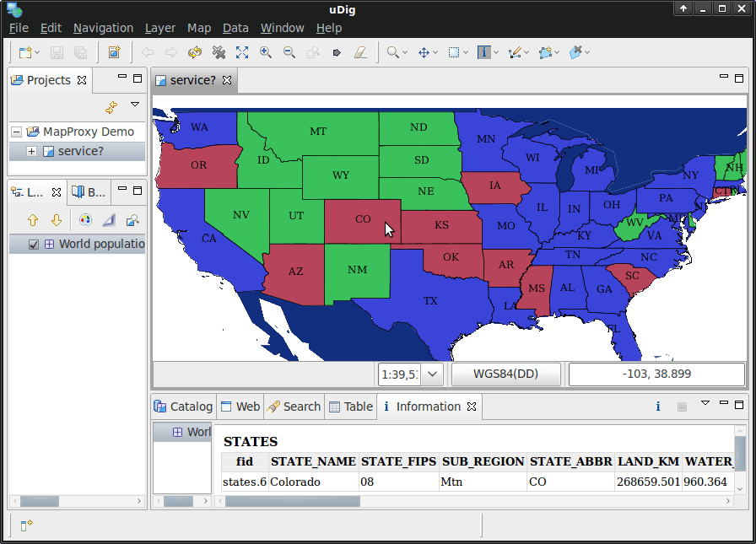756x544 pixels.
Task: Select the Create polygon feature tool
Action: tap(545, 52)
